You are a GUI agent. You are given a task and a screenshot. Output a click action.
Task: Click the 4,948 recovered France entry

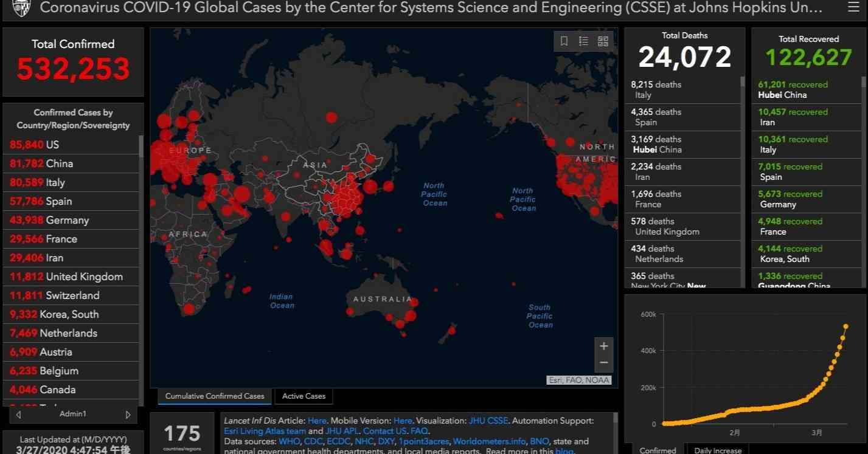(807, 227)
